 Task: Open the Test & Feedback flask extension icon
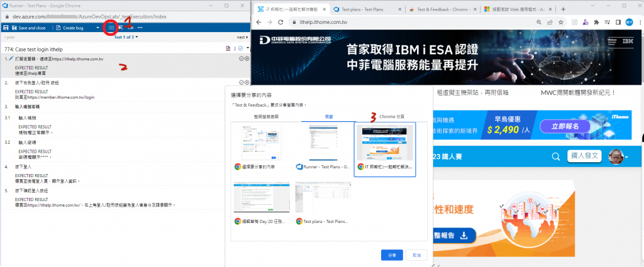point(586,22)
